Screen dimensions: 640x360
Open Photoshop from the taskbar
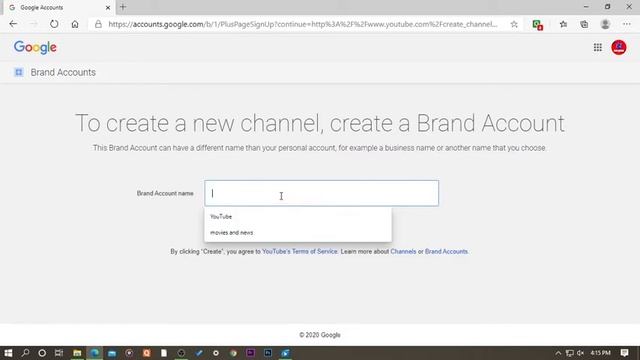point(268,353)
